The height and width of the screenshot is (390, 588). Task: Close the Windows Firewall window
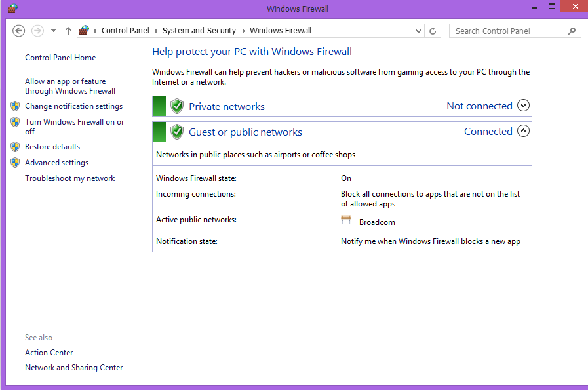pos(575,7)
